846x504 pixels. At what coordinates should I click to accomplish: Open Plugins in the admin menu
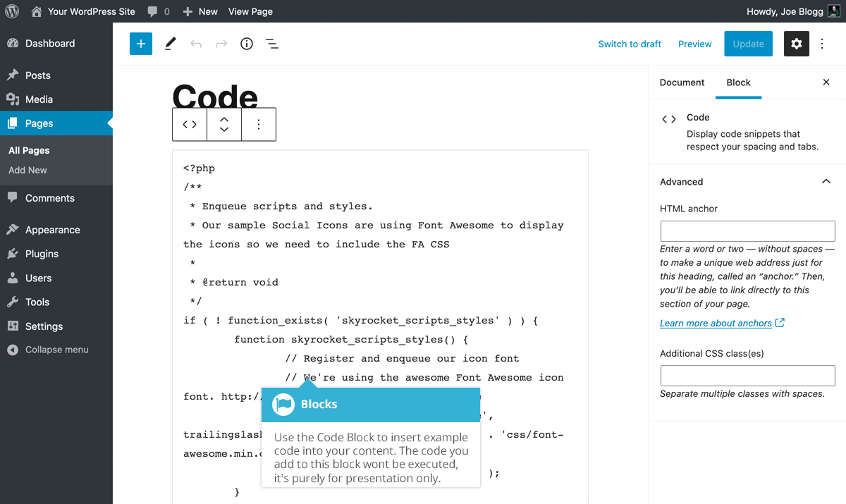coord(42,254)
